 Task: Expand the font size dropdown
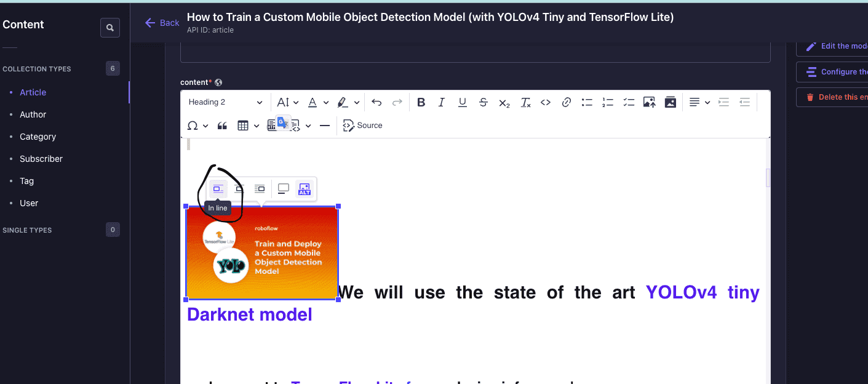287,102
